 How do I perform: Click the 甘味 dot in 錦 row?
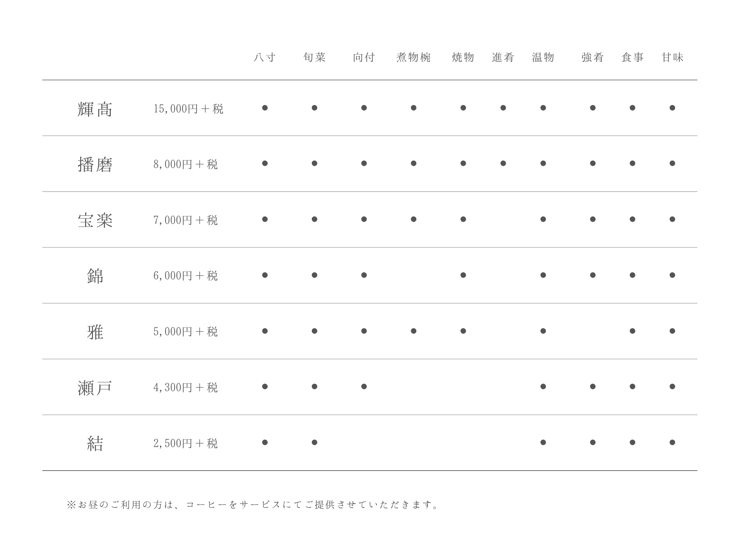[x=672, y=275]
